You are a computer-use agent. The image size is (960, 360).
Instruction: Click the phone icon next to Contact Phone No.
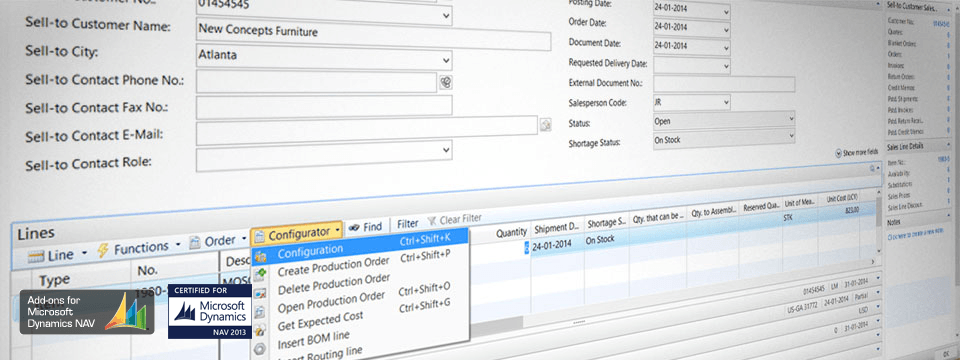coord(446,83)
